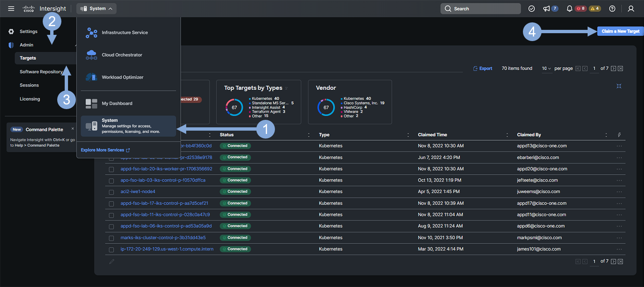
Task: Go to the next page in bottom pagination
Action: point(613,261)
